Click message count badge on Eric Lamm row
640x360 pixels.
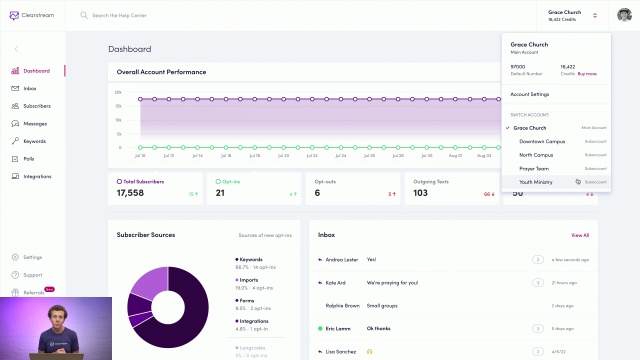click(538, 328)
